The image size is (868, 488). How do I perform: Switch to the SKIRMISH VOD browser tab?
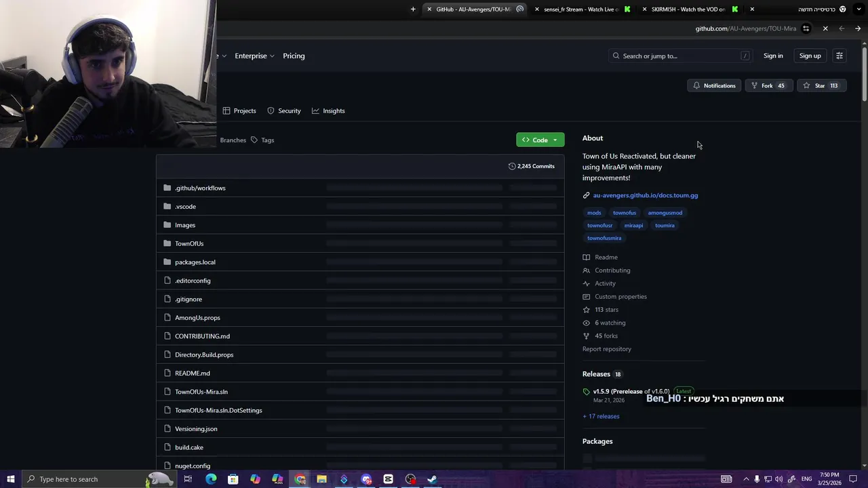click(688, 9)
